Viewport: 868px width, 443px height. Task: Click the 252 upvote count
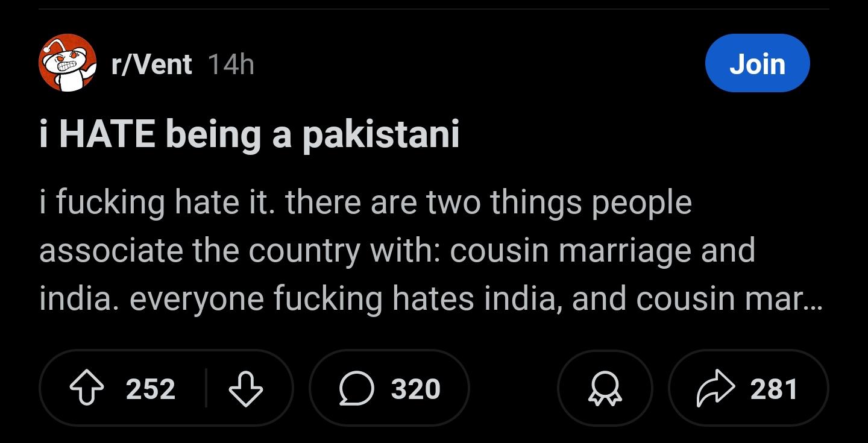(151, 389)
